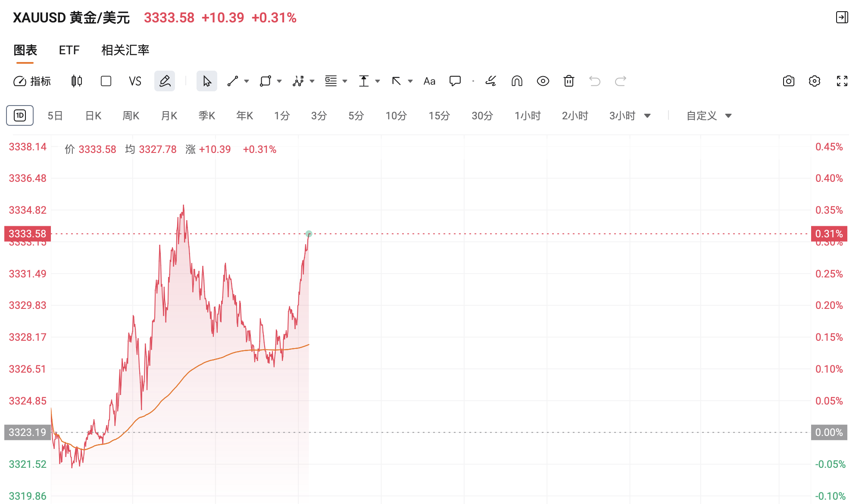Open the 自定义 custom period dropdown

pyautogui.click(x=709, y=116)
